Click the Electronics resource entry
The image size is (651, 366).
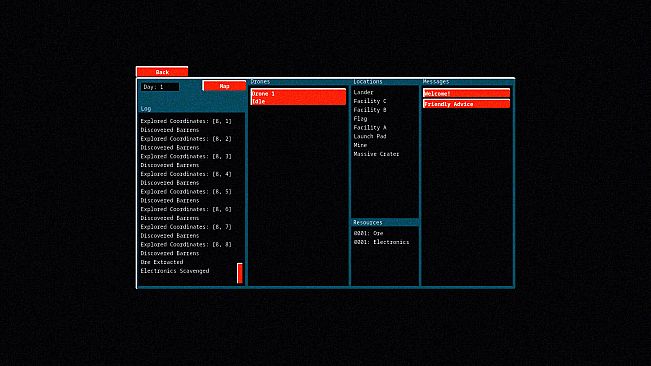(x=381, y=242)
